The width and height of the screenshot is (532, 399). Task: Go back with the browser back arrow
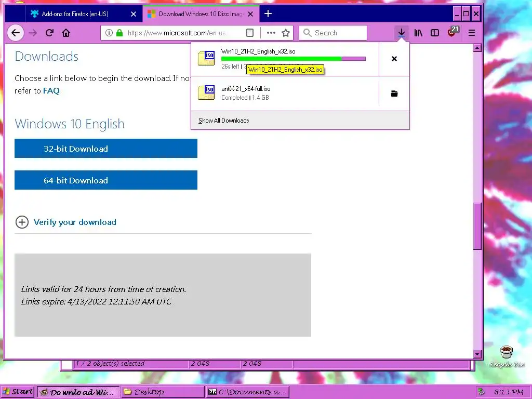pyautogui.click(x=16, y=33)
